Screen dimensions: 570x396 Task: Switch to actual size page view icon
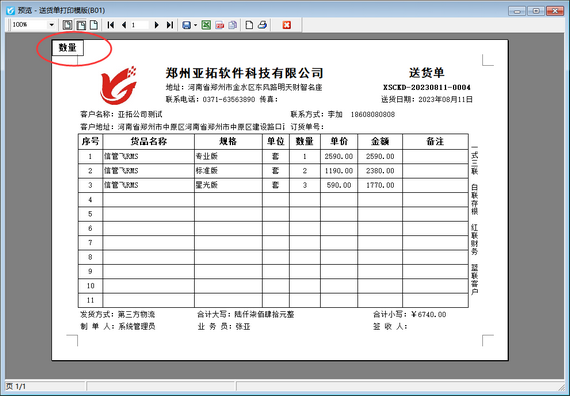click(x=94, y=25)
